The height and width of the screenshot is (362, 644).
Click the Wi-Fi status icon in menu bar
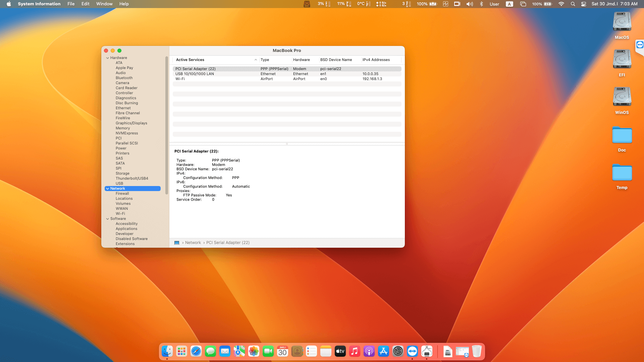point(561,4)
